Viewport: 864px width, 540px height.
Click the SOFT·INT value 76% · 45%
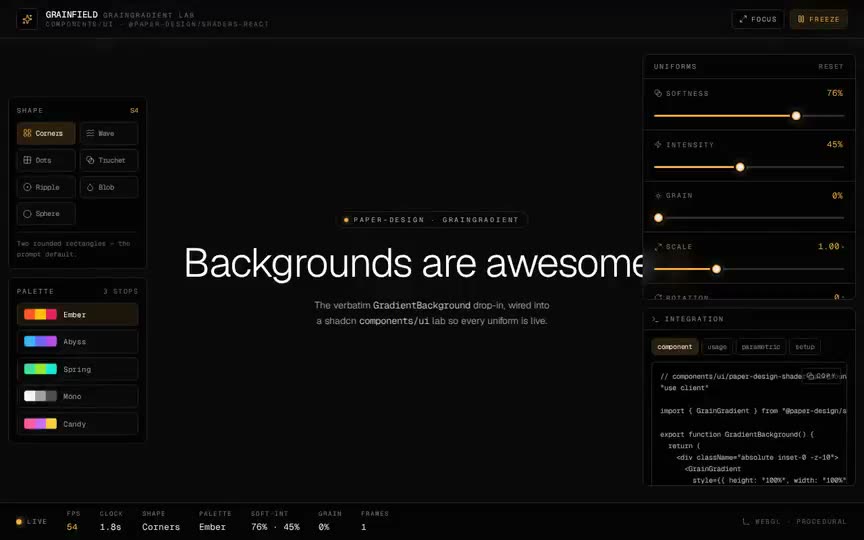tap(276, 527)
